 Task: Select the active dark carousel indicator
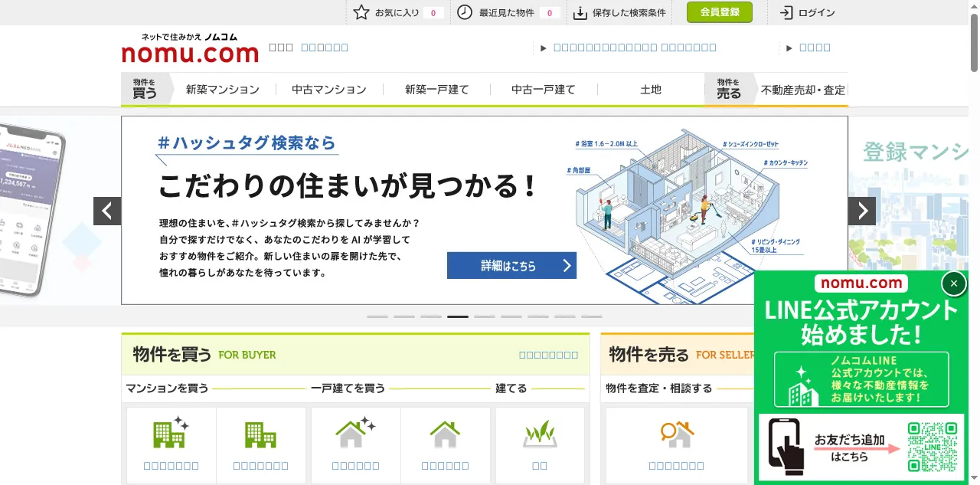(x=458, y=316)
